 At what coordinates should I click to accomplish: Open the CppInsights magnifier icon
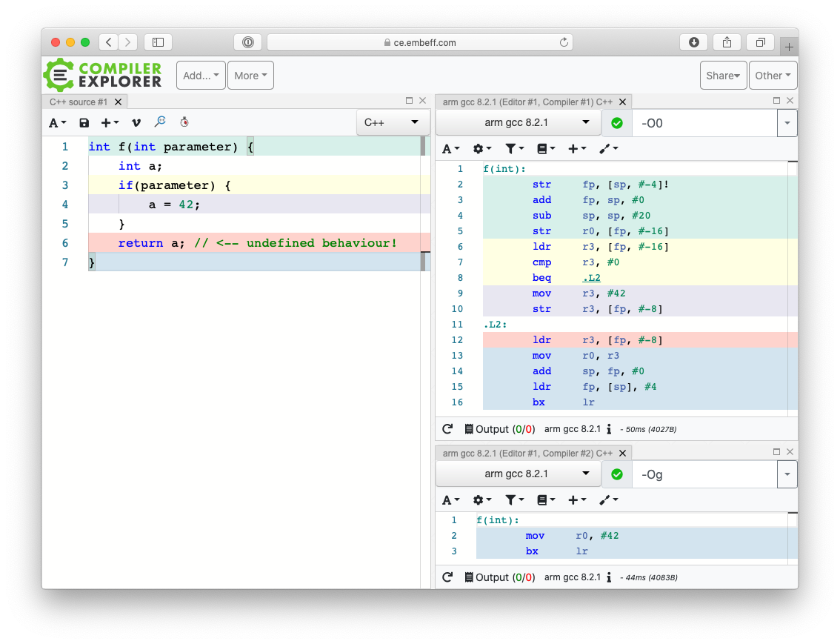pyautogui.click(x=160, y=122)
